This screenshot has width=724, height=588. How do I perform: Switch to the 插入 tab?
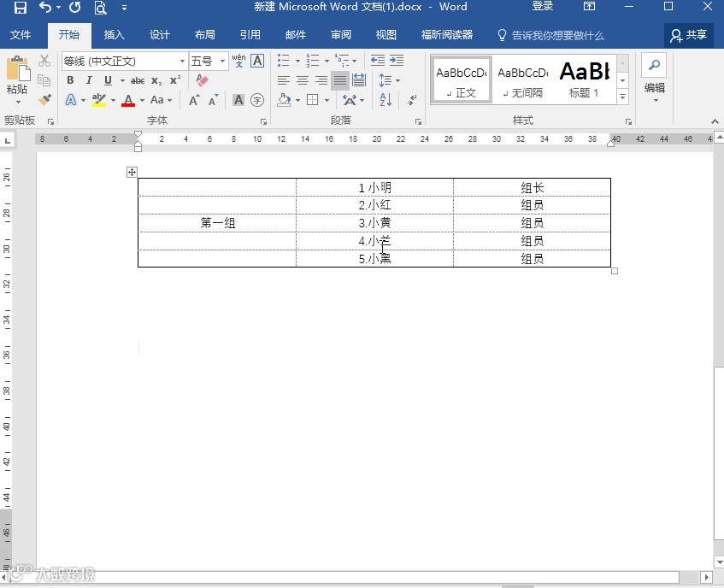coord(114,35)
